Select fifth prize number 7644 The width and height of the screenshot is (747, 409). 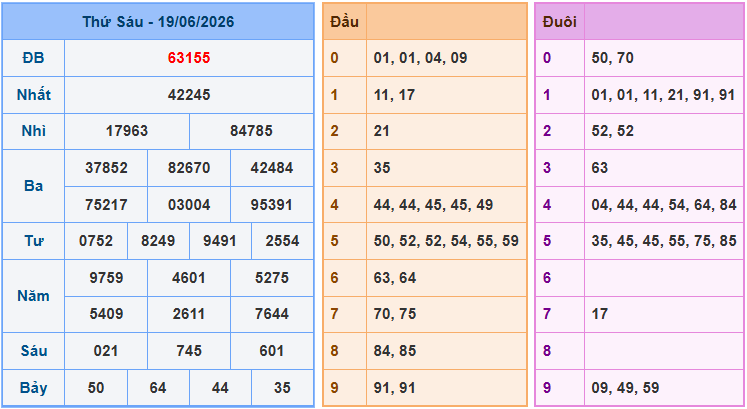coord(272,314)
